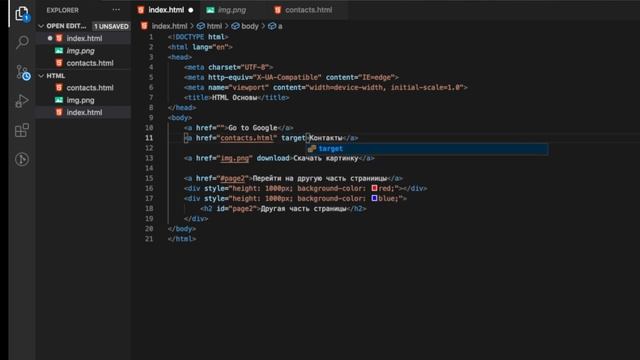Click body in the breadcrumb path

pos(250,26)
